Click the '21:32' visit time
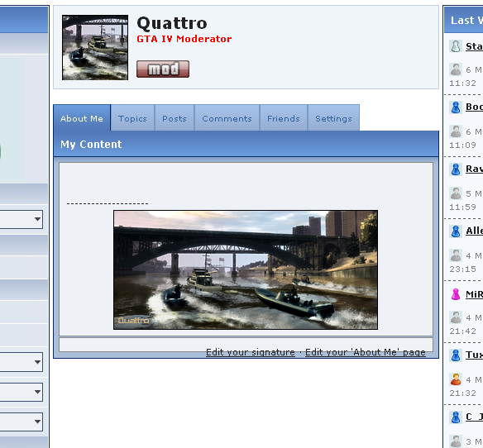 pyautogui.click(x=462, y=393)
